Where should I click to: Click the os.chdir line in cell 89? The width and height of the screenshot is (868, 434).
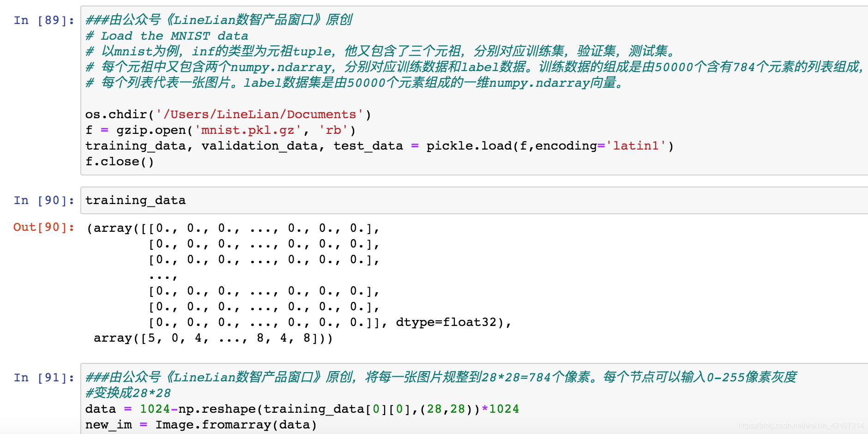[x=229, y=115]
